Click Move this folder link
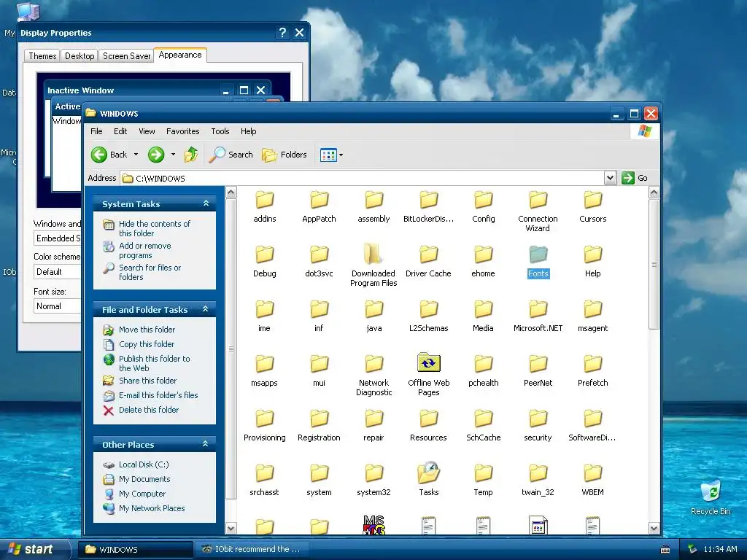 (x=147, y=330)
